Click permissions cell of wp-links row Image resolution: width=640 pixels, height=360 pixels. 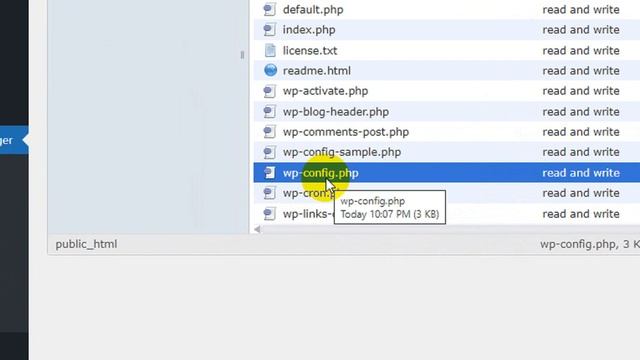pyautogui.click(x=581, y=214)
